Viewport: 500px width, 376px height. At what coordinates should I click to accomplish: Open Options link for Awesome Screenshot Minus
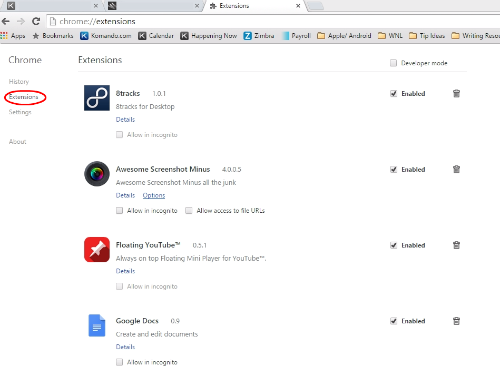(154, 195)
